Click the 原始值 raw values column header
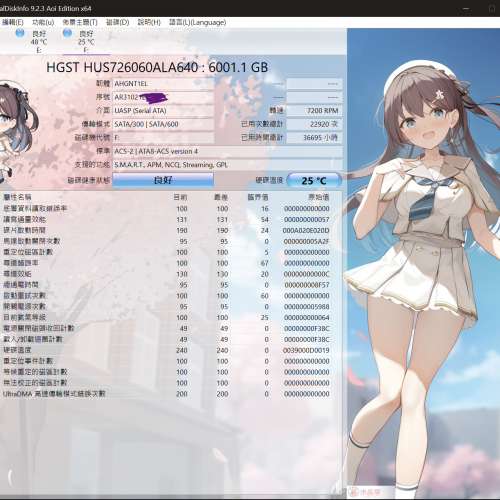The width and height of the screenshot is (500, 500). click(x=319, y=197)
